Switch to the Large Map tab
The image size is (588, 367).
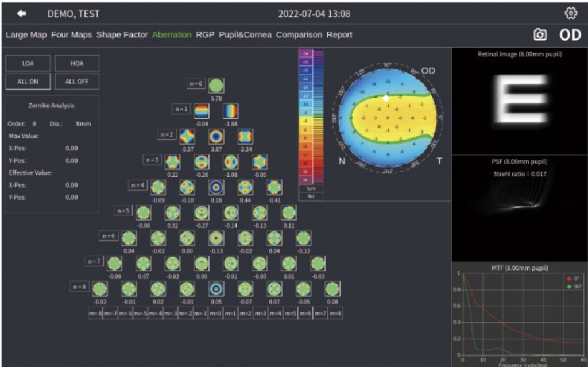pyautogui.click(x=26, y=35)
